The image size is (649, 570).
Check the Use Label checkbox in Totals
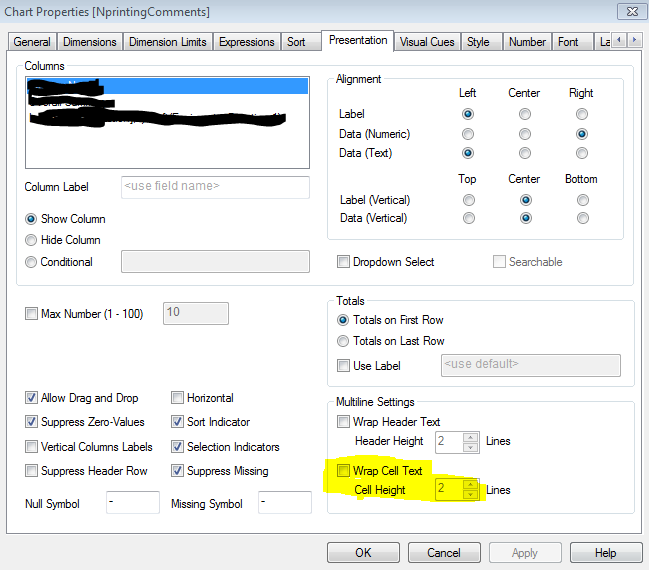pos(343,366)
